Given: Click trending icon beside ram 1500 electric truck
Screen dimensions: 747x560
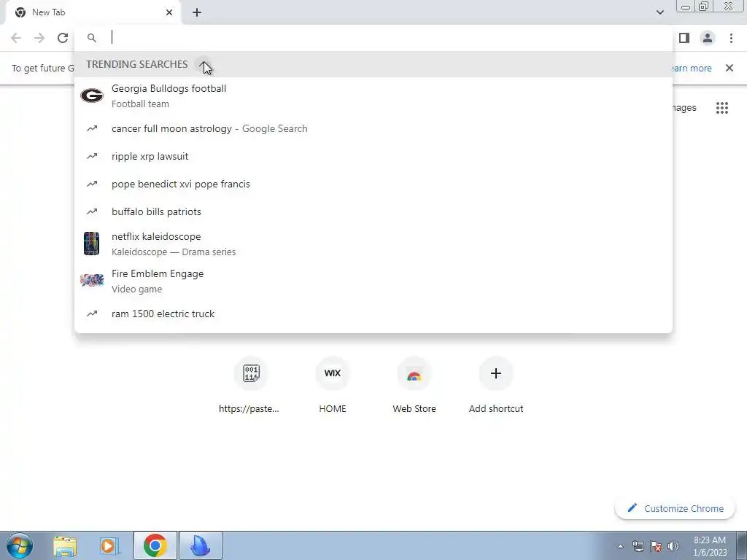Looking at the screenshot, I should coord(92,314).
